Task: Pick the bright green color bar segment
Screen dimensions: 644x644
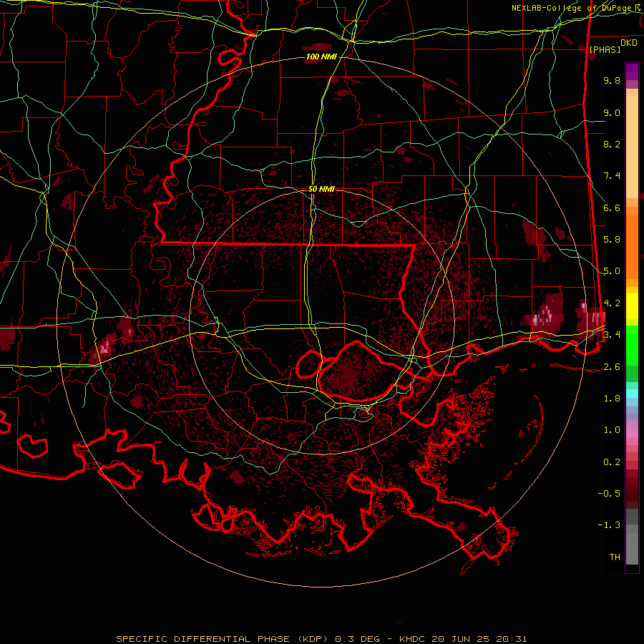Action: click(x=632, y=346)
